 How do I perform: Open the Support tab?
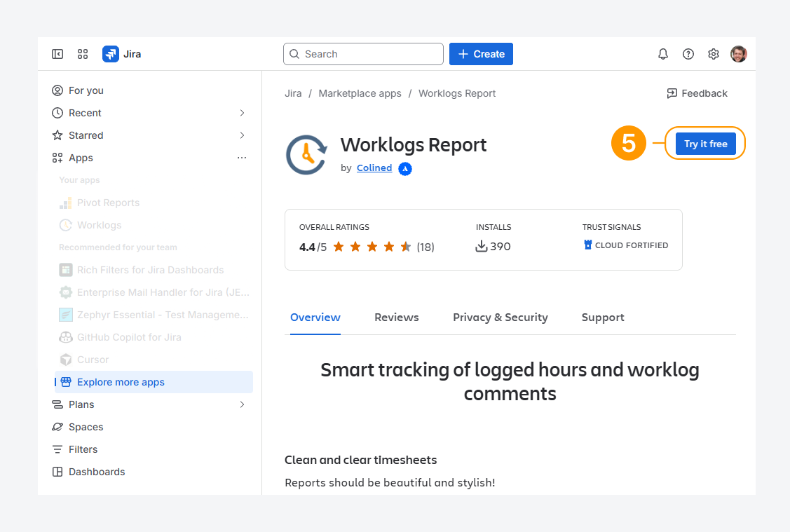click(603, 318)
